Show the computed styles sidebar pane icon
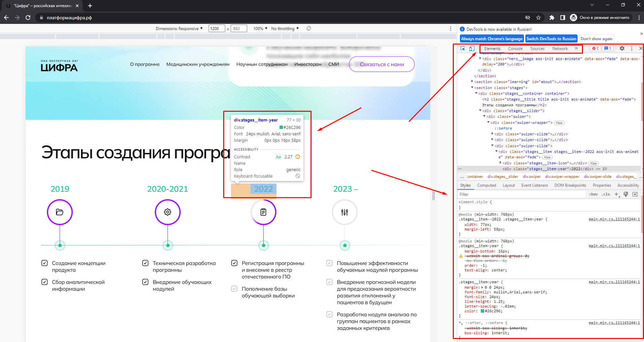644x342 pixels. coord(635,194)
